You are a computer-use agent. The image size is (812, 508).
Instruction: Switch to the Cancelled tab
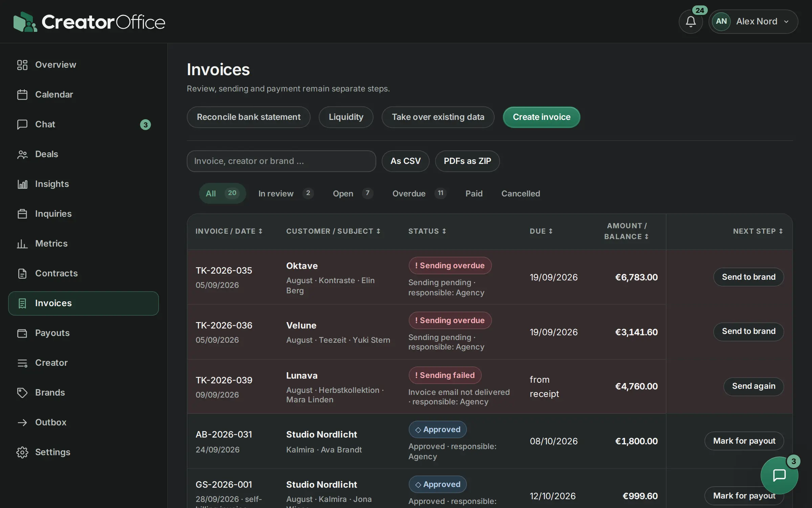click(520, 193)
